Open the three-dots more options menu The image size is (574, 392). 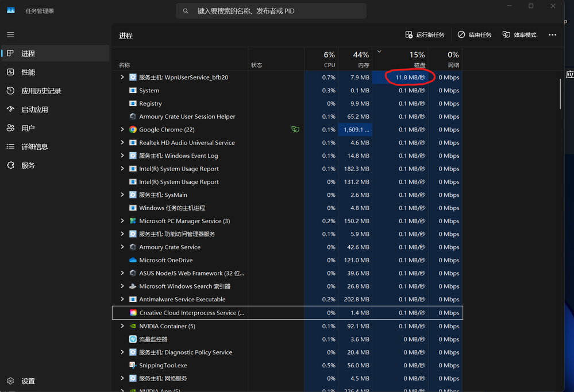pyautogui.click(x=552, y=35)
